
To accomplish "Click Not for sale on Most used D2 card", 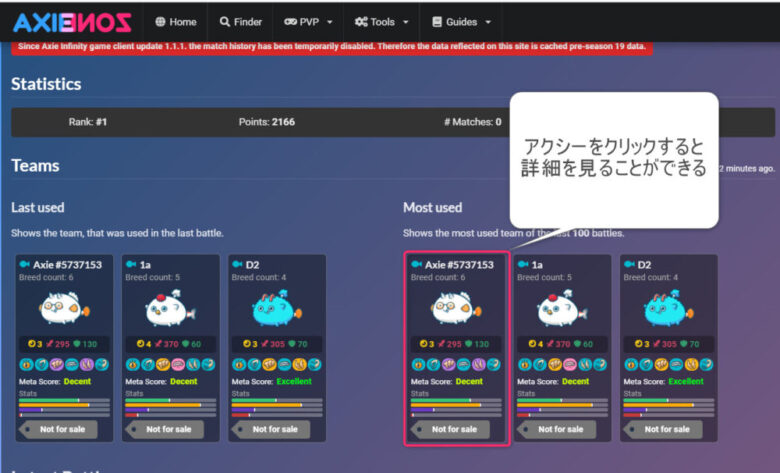I will (x=663, y=429).
